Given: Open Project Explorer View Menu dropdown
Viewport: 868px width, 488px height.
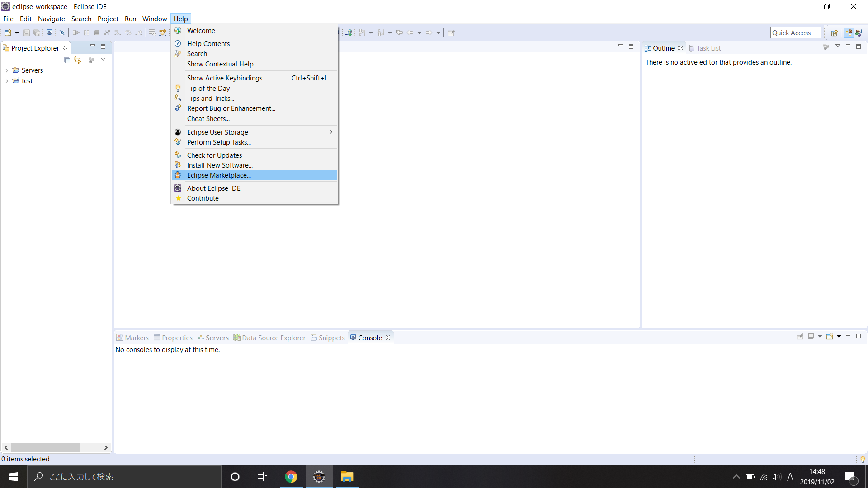Looking at the screenshot, I should click(x=103, y=60).
